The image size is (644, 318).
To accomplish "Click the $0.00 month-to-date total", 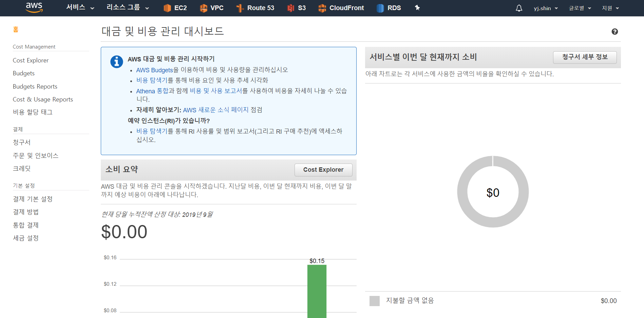I will [x=124, y=232].
